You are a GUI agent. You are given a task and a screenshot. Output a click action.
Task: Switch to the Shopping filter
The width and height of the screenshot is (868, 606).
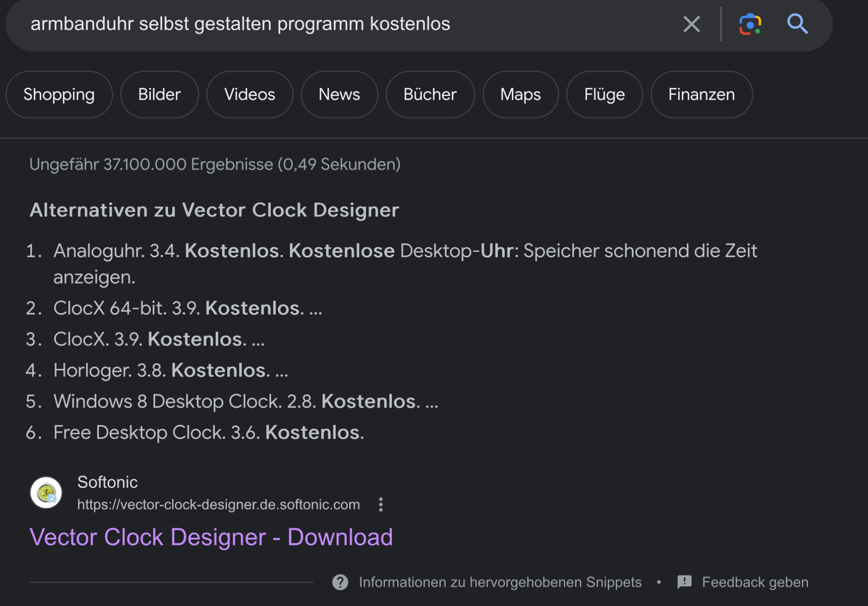pos(59,95)
